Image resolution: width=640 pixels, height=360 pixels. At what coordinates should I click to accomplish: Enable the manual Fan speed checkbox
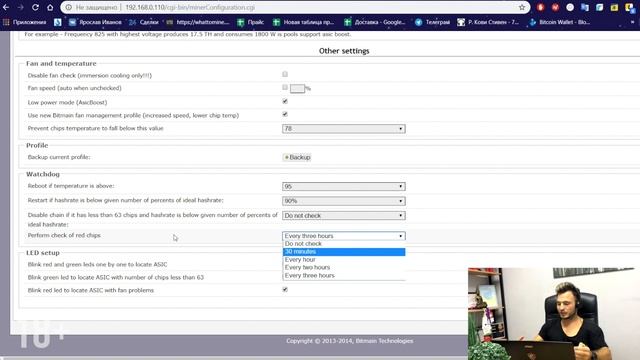pos(285,87)
